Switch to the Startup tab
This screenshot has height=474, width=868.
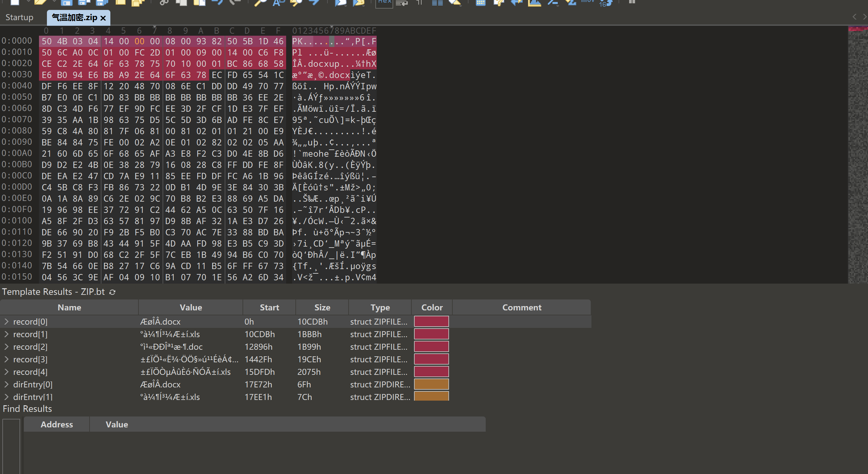pos(19,18)
